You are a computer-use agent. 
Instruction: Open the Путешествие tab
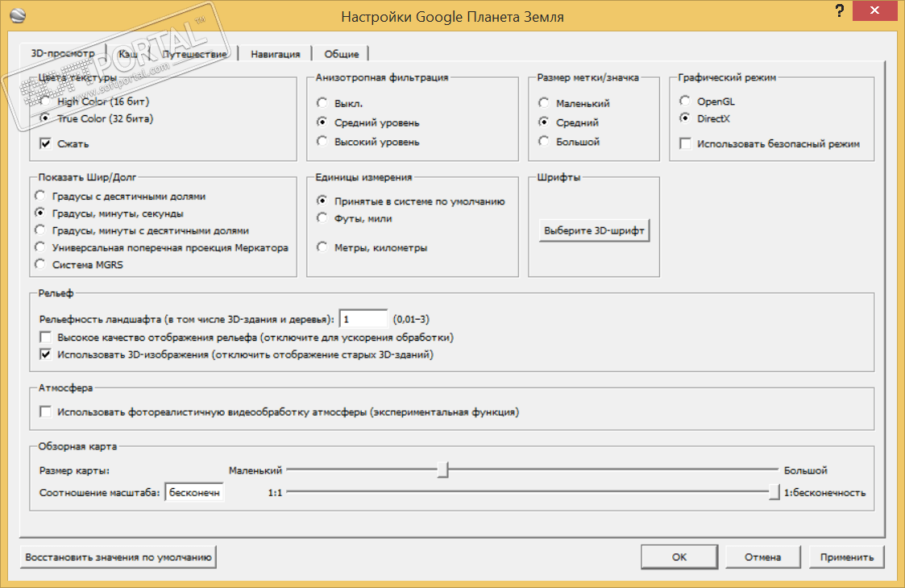[x=194, y=54]
